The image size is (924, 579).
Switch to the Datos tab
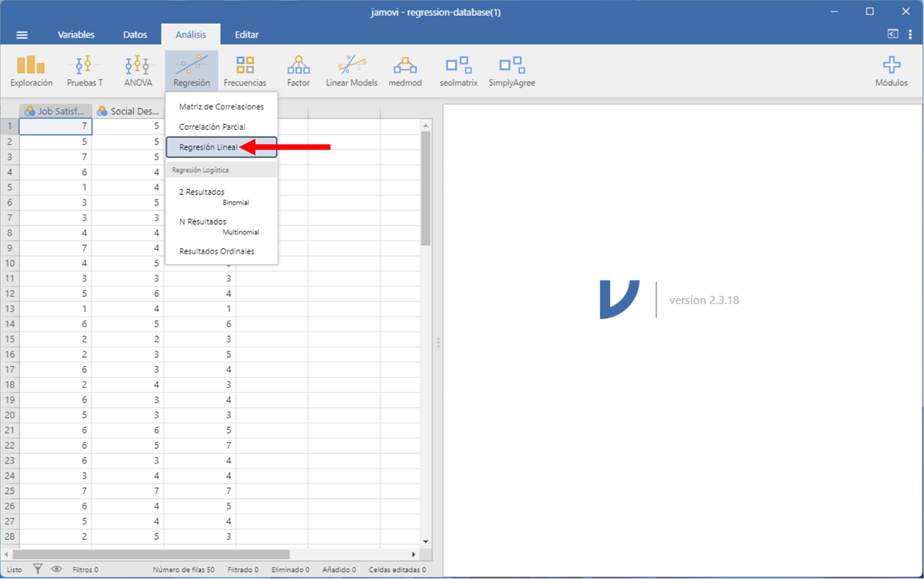pyautogui.click(x=135, y=35)
